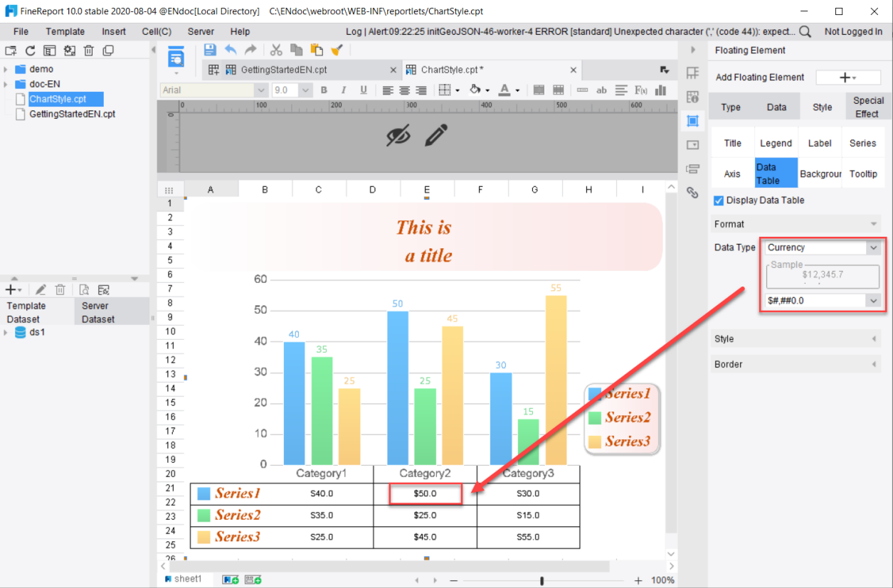Click the add new sheet icon
This screenshot has width=893, height=588.
point(231,580)
